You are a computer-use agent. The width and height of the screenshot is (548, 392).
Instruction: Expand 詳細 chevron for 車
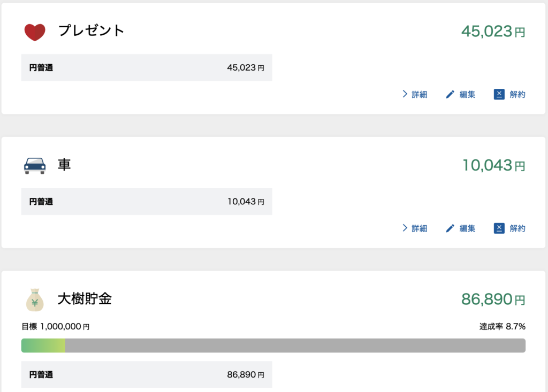tap(405, 228)
